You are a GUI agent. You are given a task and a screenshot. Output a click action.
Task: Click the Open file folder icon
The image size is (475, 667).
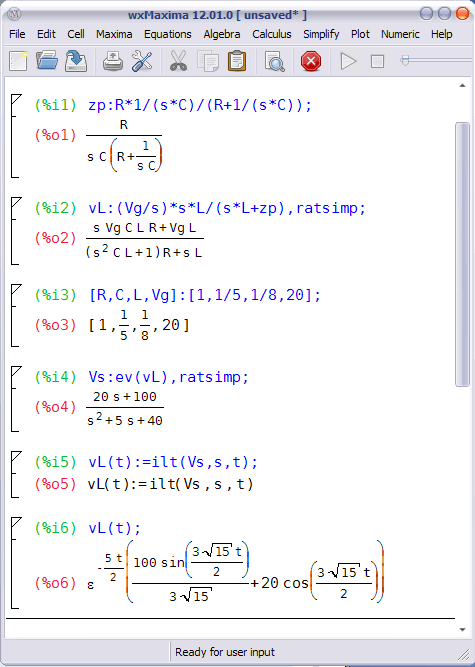click(47, 61)
